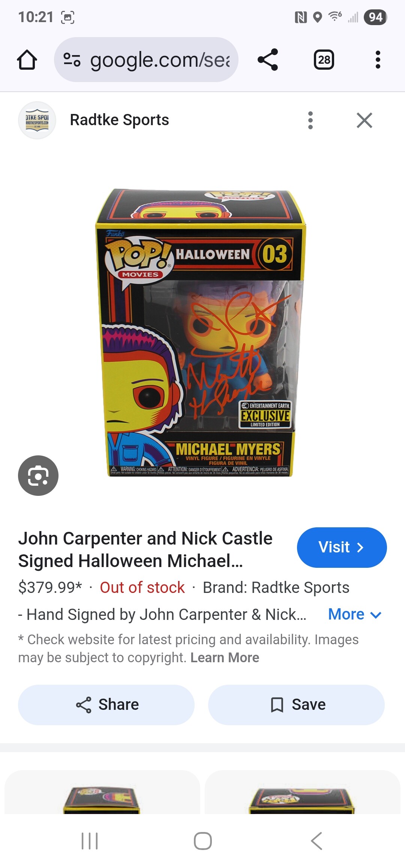The width and height of the screenshot is (405, 868).
Task: Tap the Share button below description
Action: [x=106, y=705]
